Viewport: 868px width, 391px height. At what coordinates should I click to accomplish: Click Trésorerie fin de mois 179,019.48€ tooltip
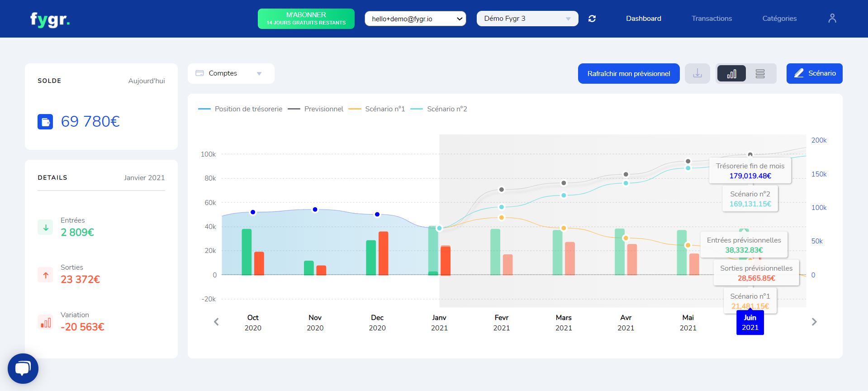pos(750,171)
